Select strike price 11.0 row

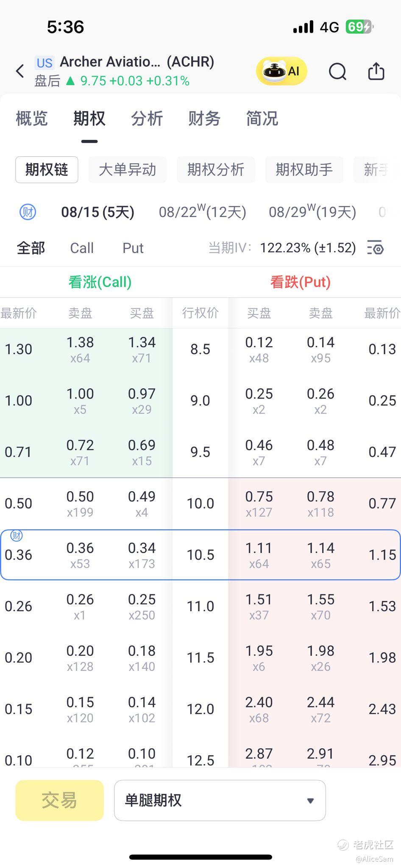coord(200,606)
